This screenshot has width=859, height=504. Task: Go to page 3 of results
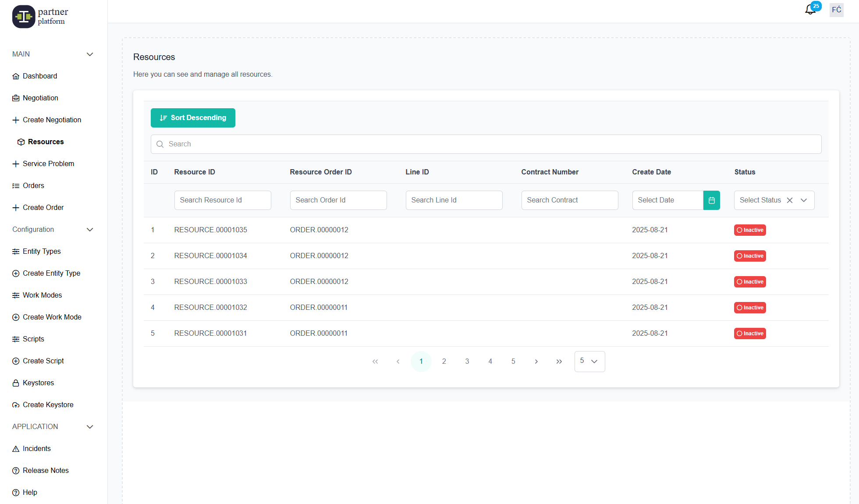(x=467, y=362)
